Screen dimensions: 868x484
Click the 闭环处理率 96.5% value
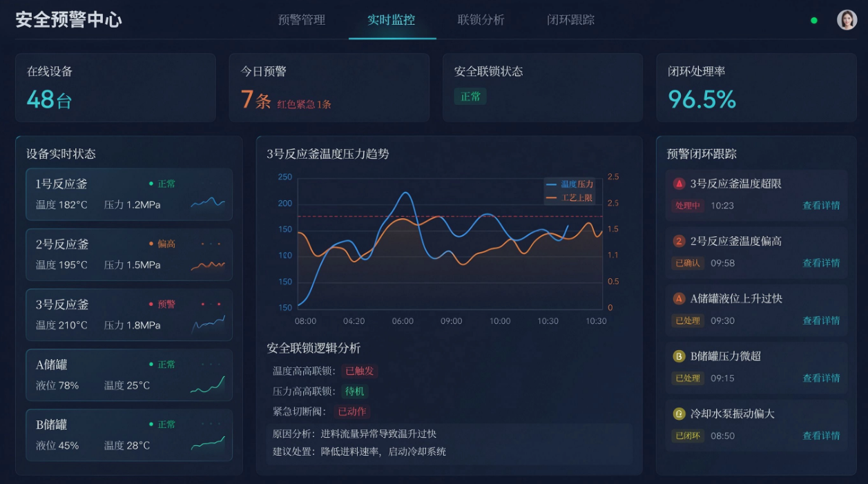[702, 99]
